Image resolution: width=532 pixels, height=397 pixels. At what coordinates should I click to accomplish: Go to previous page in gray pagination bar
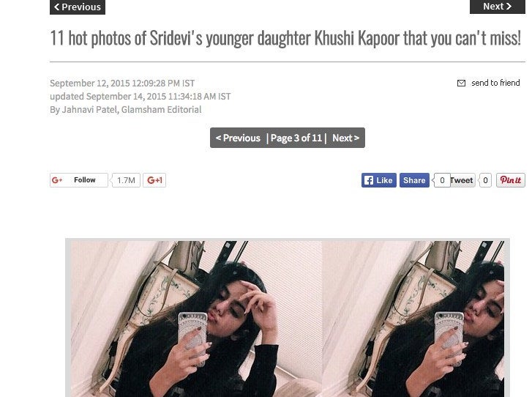[x=238, y=138]
